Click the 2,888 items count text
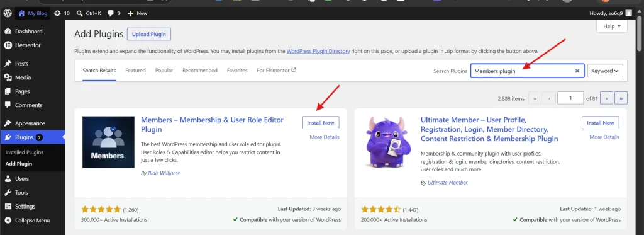Screen dimensions: 644x235 click(x=511, y=98)
